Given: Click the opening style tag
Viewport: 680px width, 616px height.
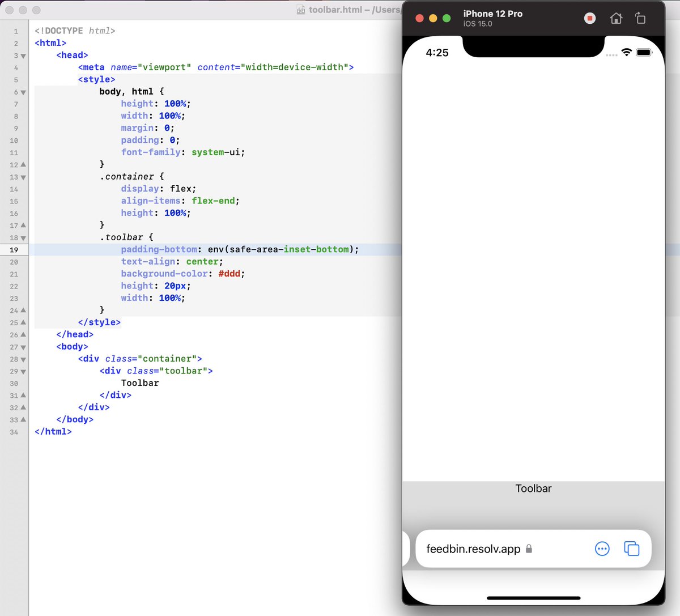Looking at the screenshot, I should (97, 79).
